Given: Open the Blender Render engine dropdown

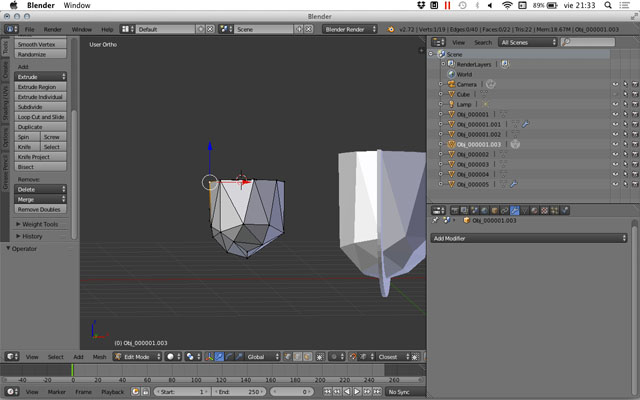Looking at the screenshot, I should coord(349,29).
